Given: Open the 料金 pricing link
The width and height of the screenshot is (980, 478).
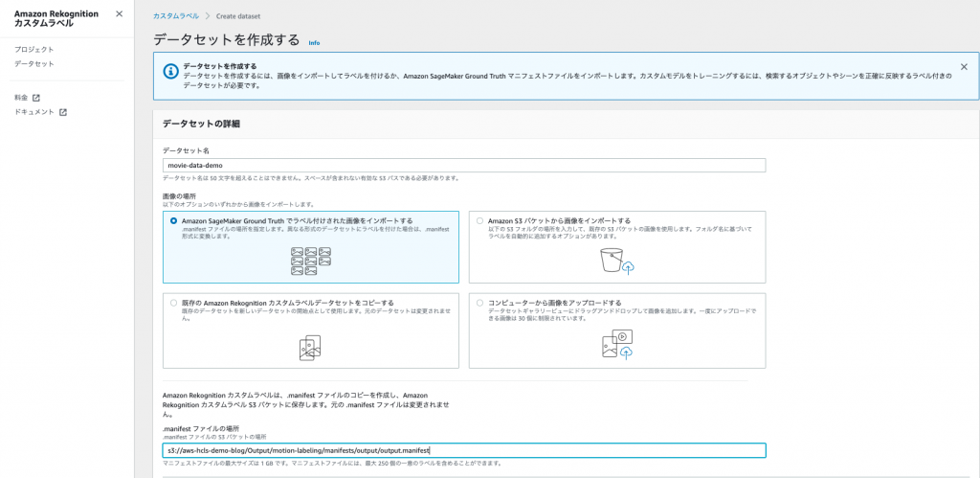Looking at the screenshot, I should click(21, 98).
